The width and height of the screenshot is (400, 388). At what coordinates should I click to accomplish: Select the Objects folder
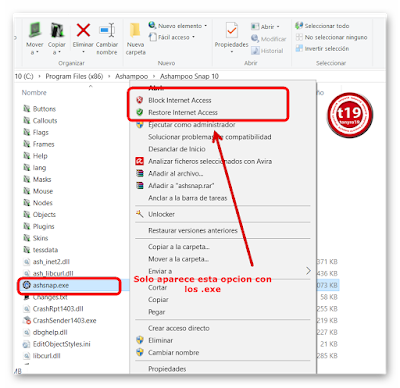point(39,214)
